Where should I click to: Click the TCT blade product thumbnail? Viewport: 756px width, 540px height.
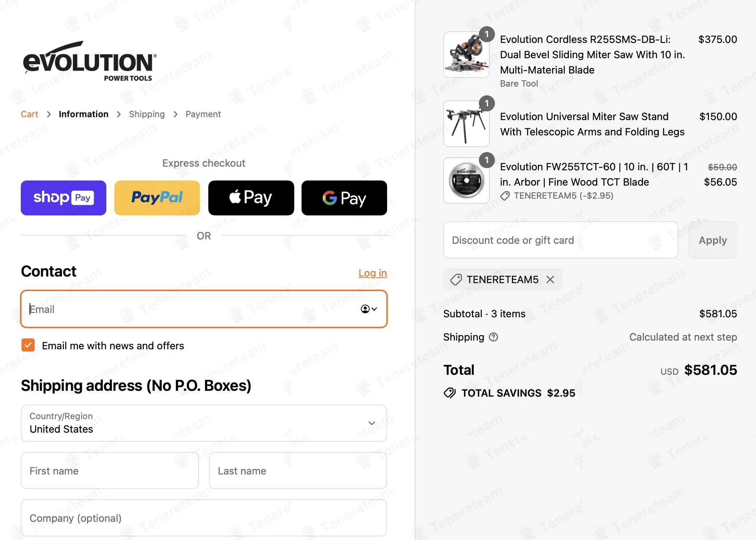pyautogui.click(x=466, y=180)
